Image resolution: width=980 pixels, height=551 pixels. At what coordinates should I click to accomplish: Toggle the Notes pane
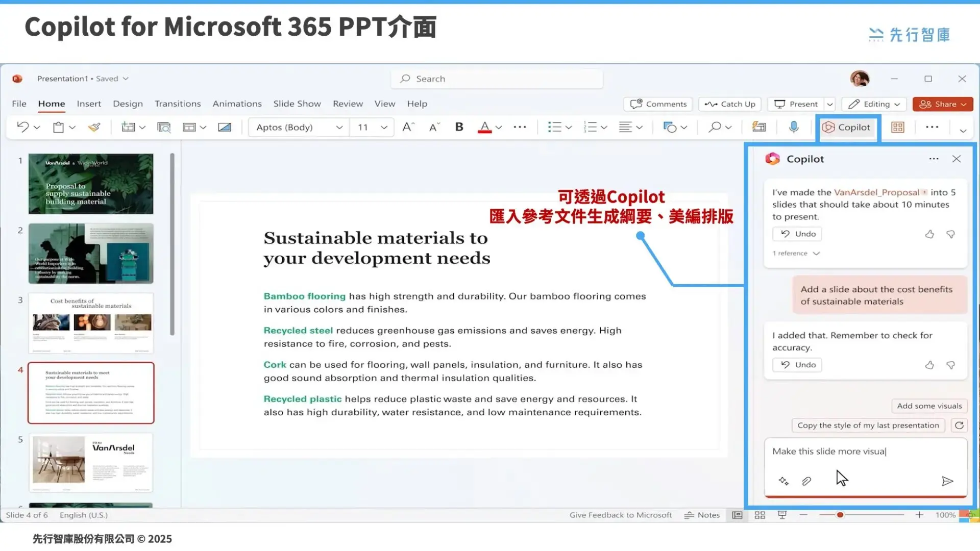tap(702, 515)
